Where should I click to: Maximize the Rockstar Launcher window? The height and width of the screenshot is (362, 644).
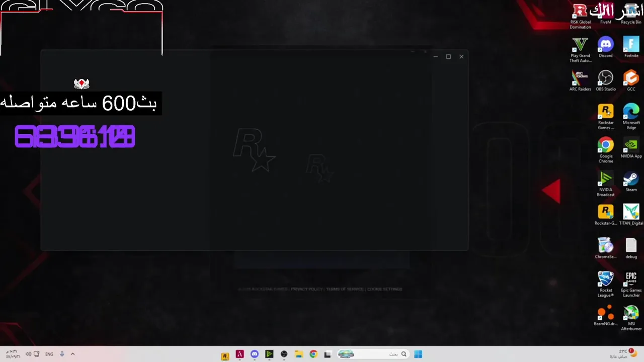[448, 57]
